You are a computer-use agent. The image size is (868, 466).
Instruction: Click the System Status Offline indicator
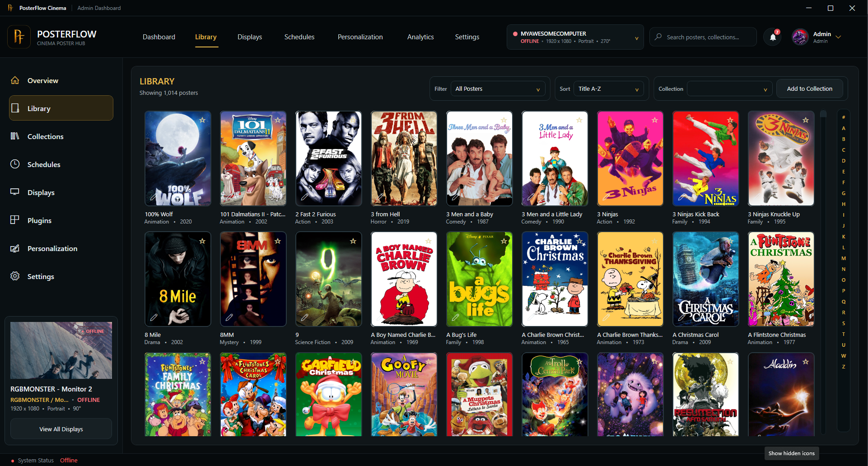(x=44, y=460)
